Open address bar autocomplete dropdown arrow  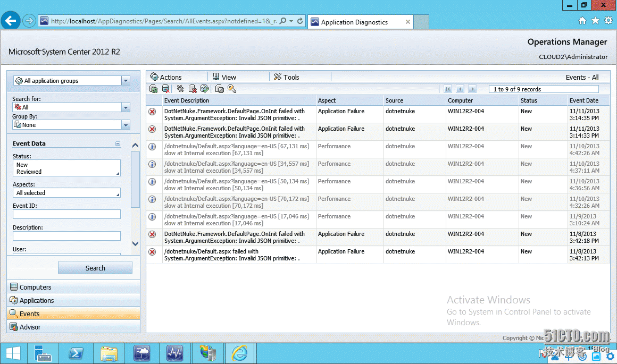click(x=291, y=21)
